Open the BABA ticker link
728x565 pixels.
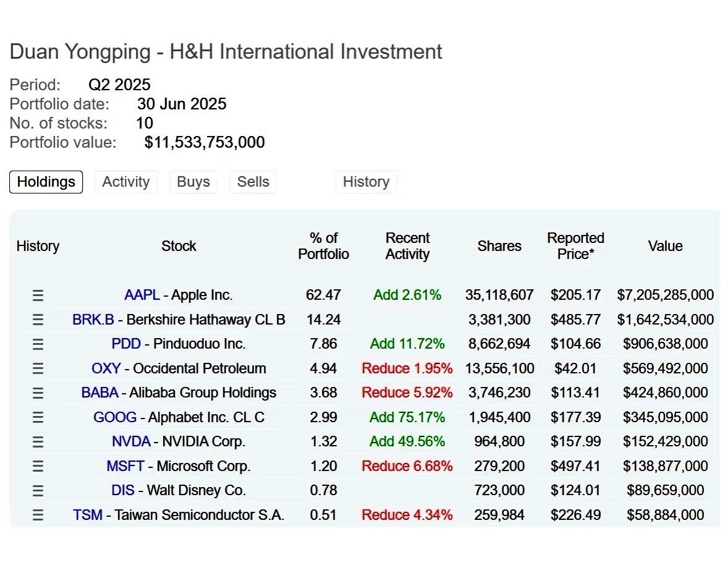pos(100,393)
